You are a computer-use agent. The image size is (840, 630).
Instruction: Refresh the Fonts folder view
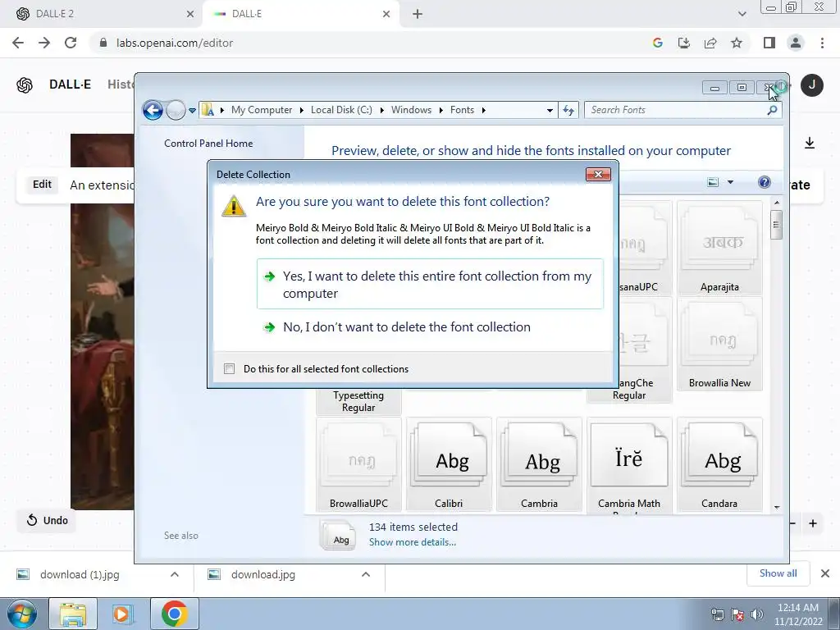coord(568,111)
